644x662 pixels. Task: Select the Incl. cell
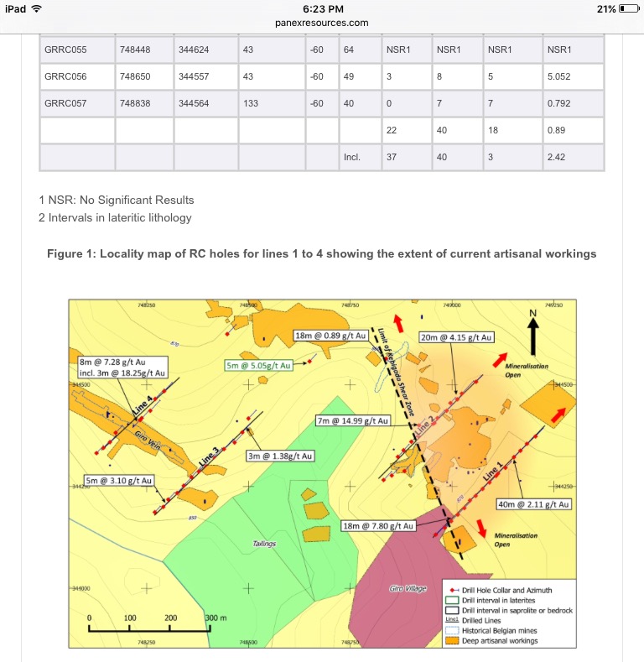click(x=360, y=157)
